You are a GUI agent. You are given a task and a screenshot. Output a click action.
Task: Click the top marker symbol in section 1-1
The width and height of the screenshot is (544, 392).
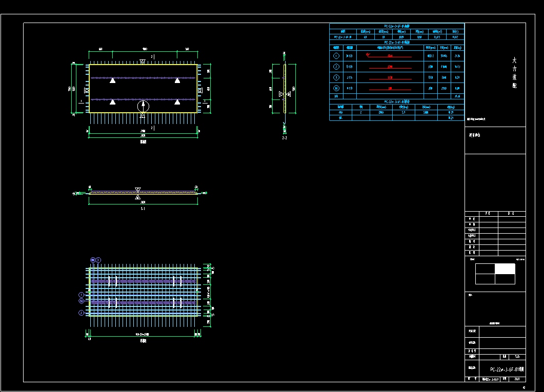[138, 190]
